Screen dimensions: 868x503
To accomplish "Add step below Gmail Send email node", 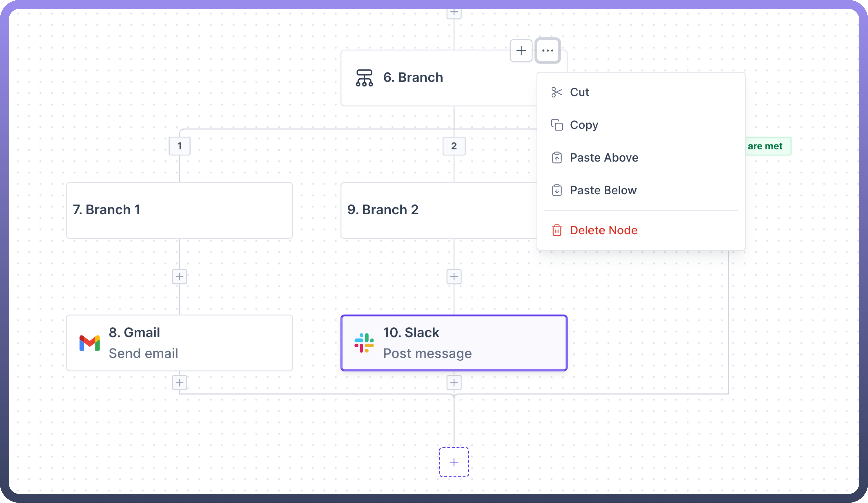I will coord(179,383).
